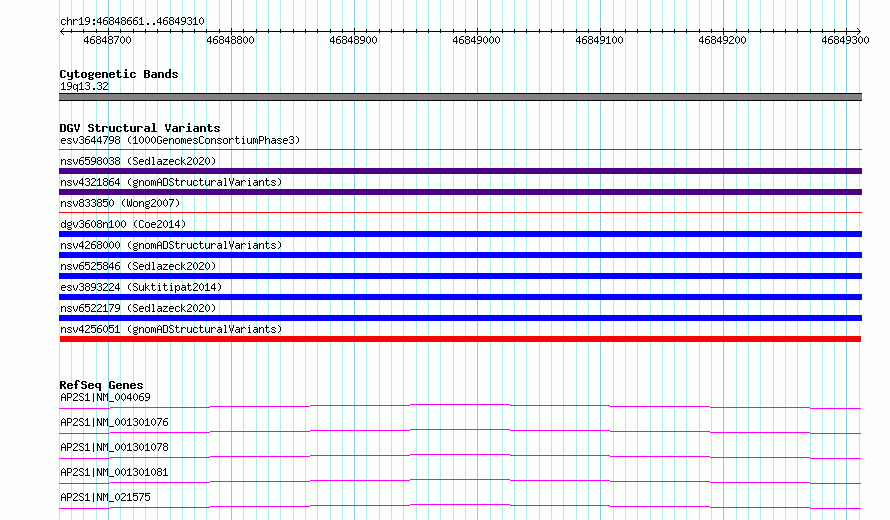Open variant nsv4268000 (gnomADStructuralVariants)

(171, 245)
